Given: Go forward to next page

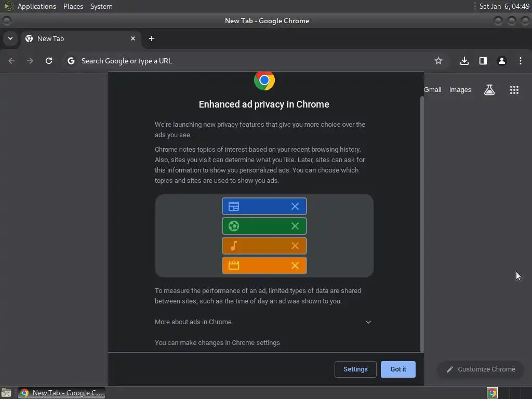Looking at the screenshot, I should coord(30,61).
